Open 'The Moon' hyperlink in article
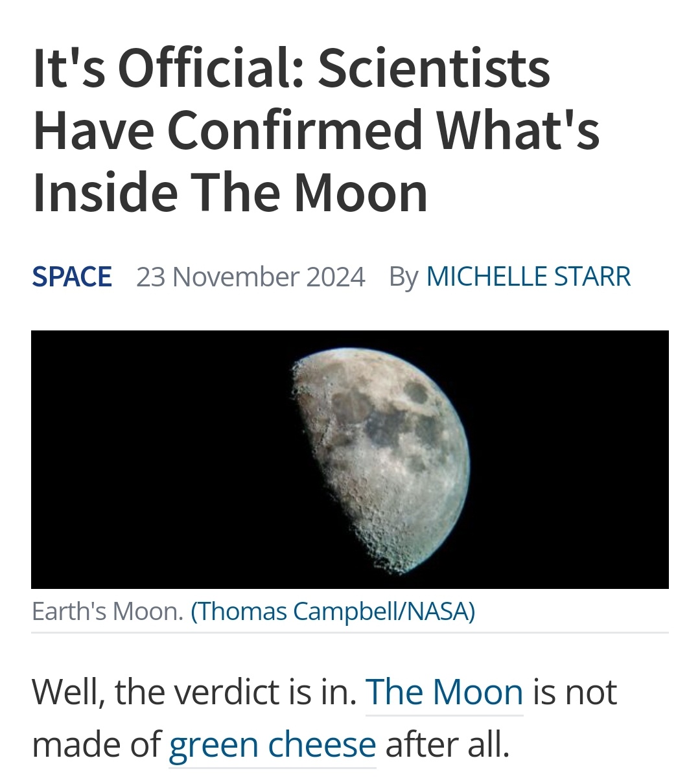 click(x=445, y=692)
